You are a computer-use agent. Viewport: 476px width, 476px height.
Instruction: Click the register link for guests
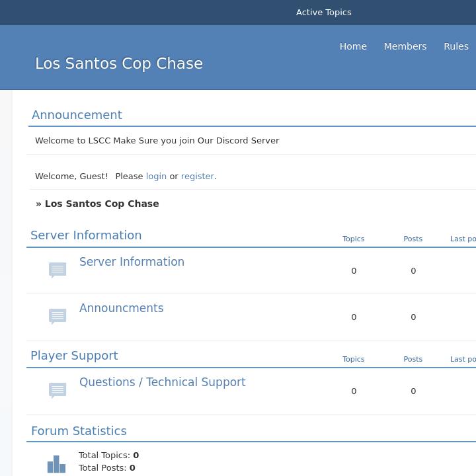click(x=197, y=177)
